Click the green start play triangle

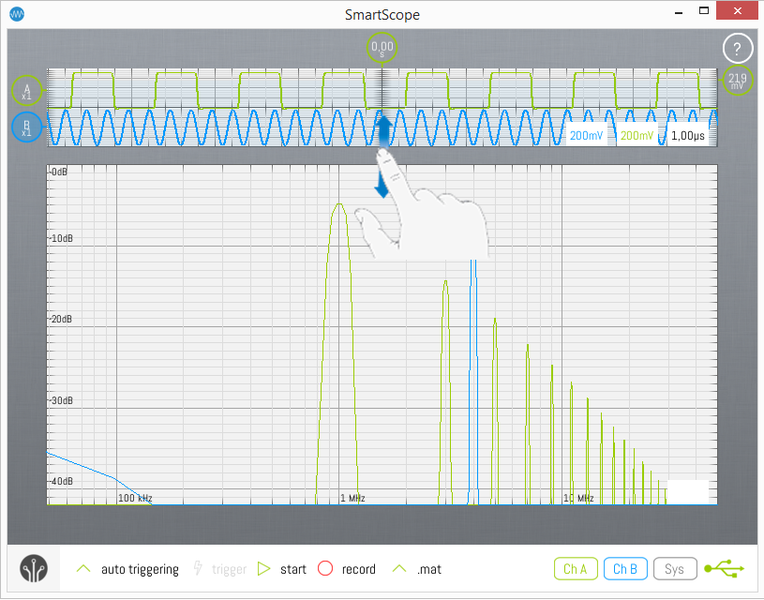click(x=265, y=569)
